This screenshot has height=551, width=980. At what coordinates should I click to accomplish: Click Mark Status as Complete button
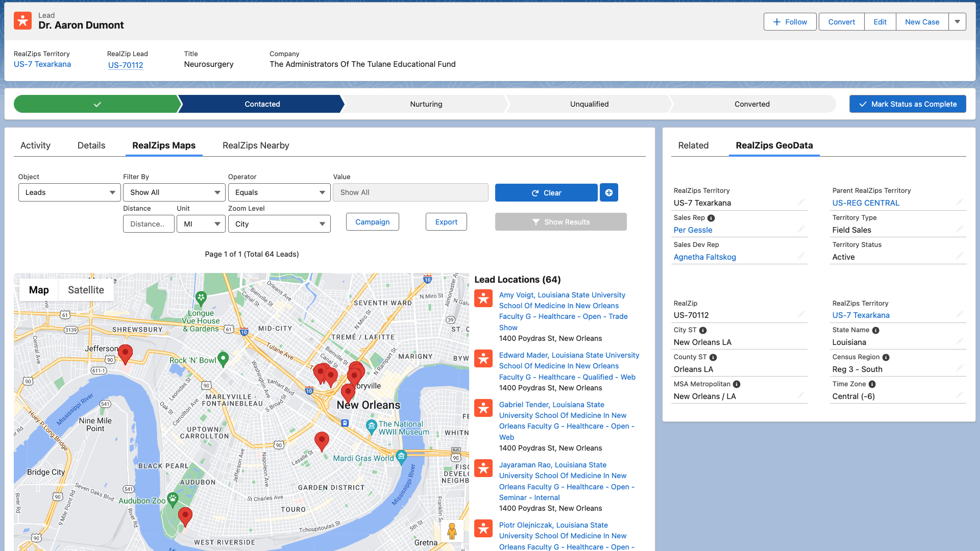pos(908,104)
